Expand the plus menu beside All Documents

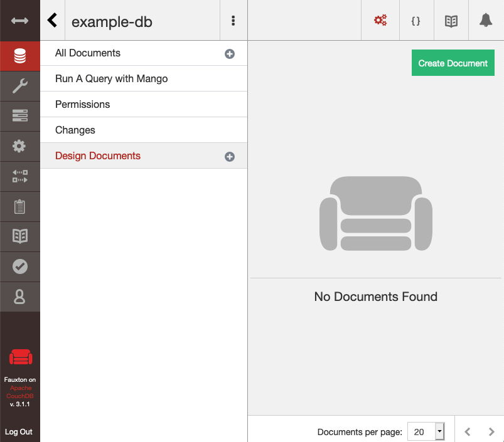230,54
